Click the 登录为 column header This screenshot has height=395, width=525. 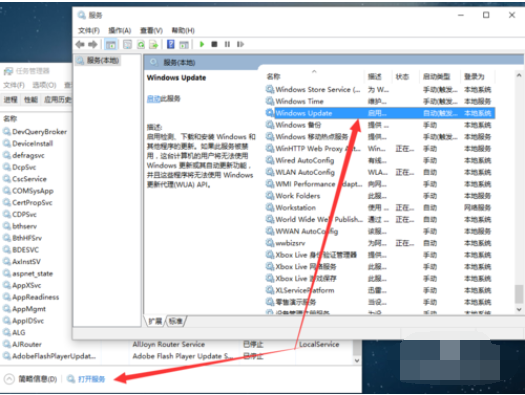pos(474,77)
